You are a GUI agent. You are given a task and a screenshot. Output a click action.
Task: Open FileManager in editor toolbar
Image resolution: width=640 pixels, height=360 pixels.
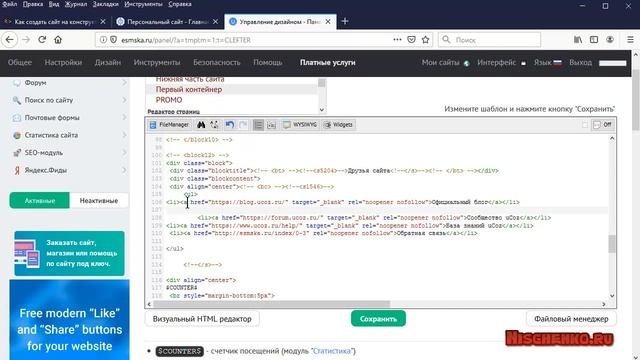tap(169, 125)
